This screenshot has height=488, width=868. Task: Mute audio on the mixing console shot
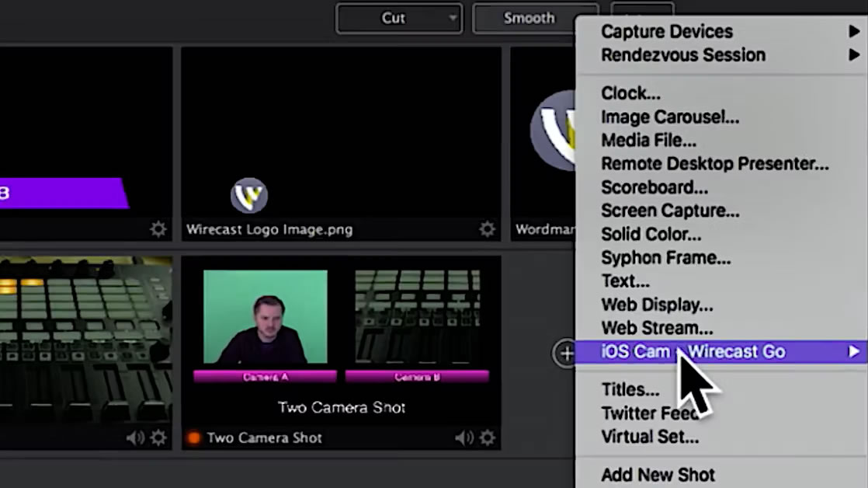coord(135,437)
